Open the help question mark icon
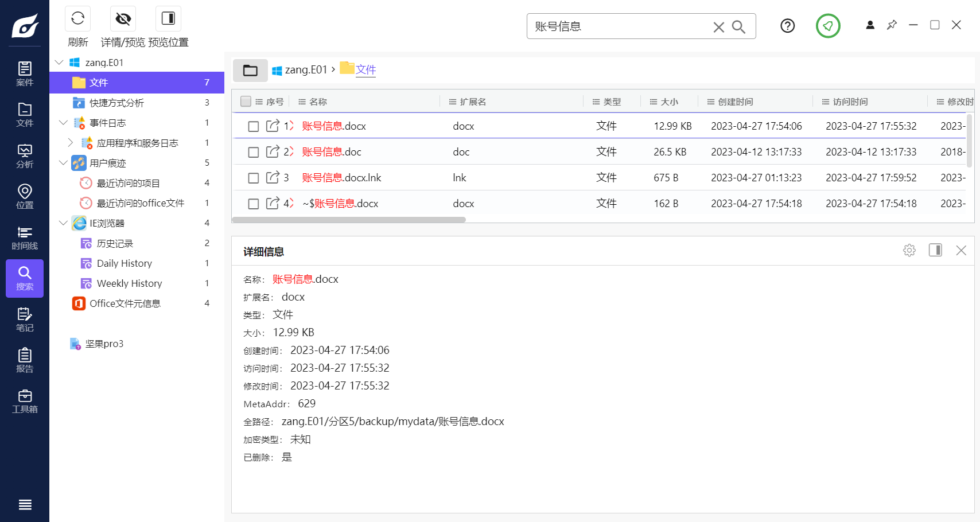This screenshot has height=522, width=980. [788, 26]
